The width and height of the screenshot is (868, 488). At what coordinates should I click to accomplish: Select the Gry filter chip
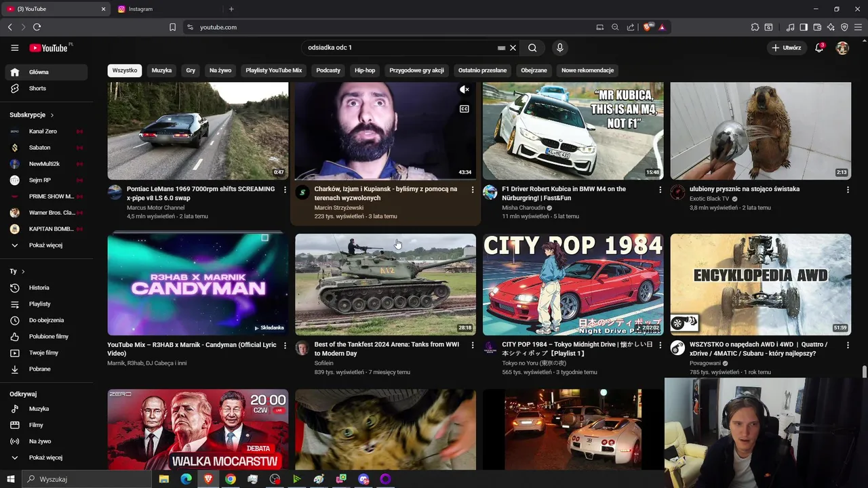[x=191, y=70]
